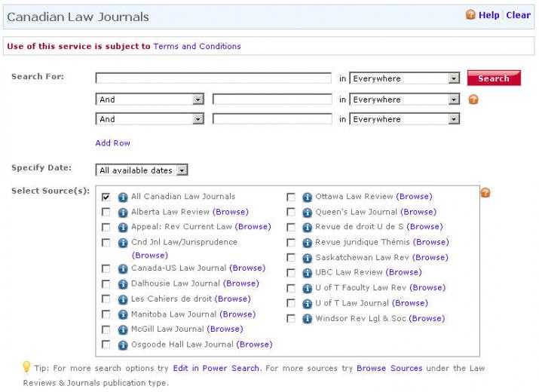Open info icon for UBC Law Review

tap(307, 273)
